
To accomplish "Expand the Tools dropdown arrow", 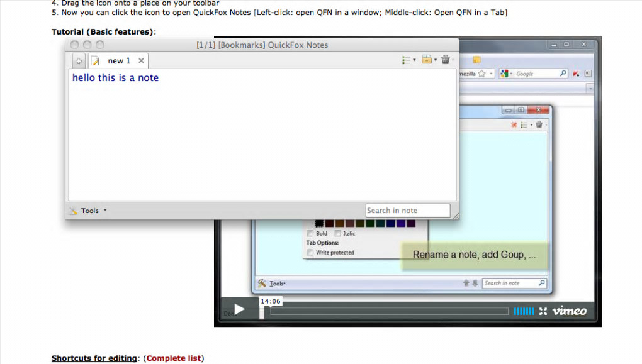I will (x=105, y=210).
